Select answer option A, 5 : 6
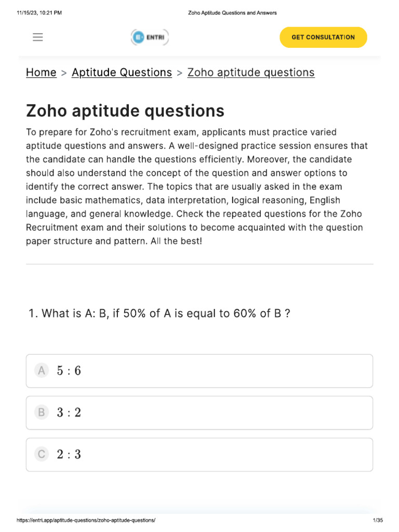The image size is (399, 532). pyautogui.click(x=199, y=371)
